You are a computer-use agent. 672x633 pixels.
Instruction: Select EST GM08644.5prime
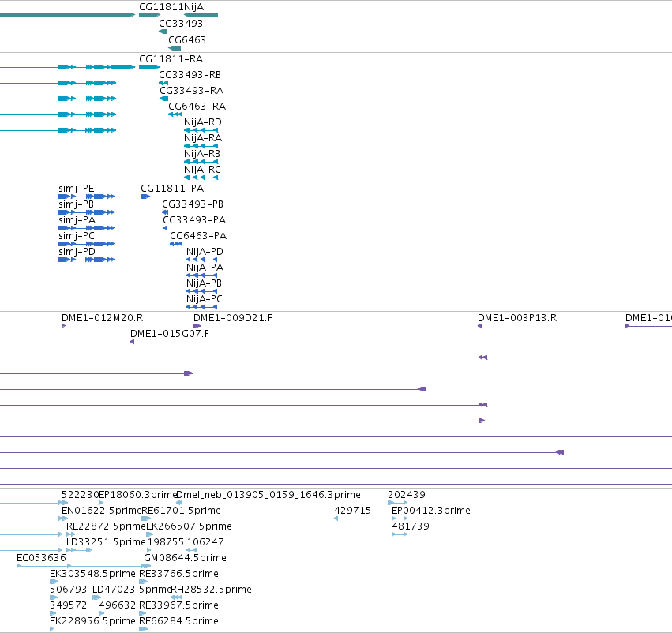(185, 558)
